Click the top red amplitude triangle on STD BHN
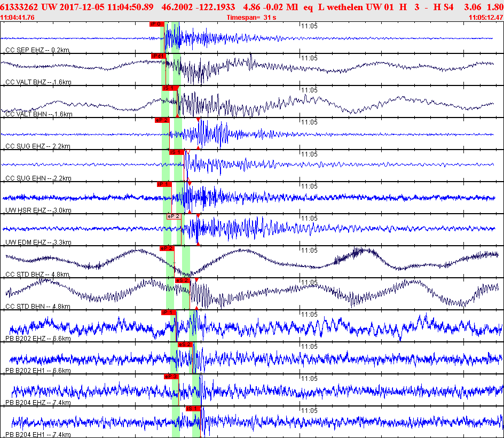The width and height of the screenshot is (504, 438). [196, 280]
